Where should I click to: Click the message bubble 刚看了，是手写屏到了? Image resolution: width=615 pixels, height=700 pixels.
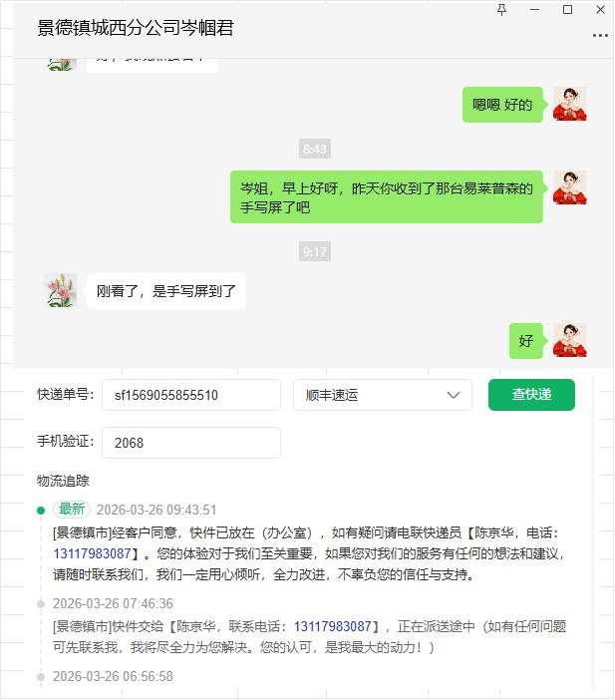(166, 291)
